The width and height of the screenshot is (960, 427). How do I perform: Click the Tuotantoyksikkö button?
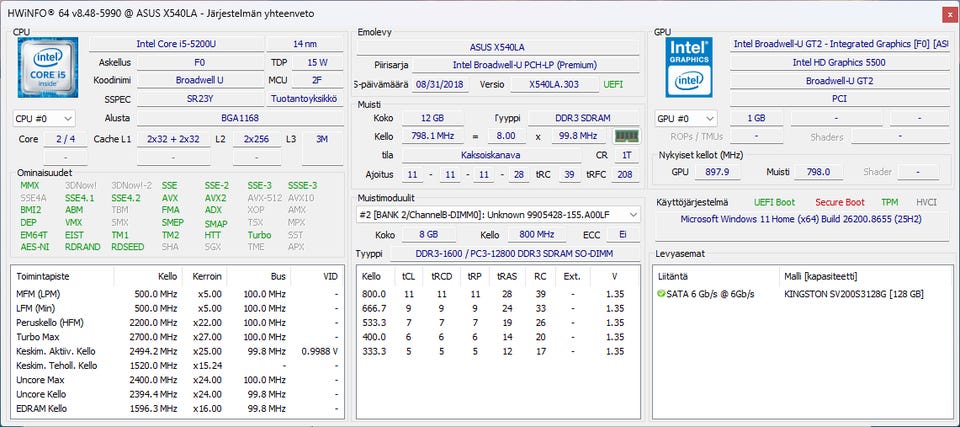304,99
